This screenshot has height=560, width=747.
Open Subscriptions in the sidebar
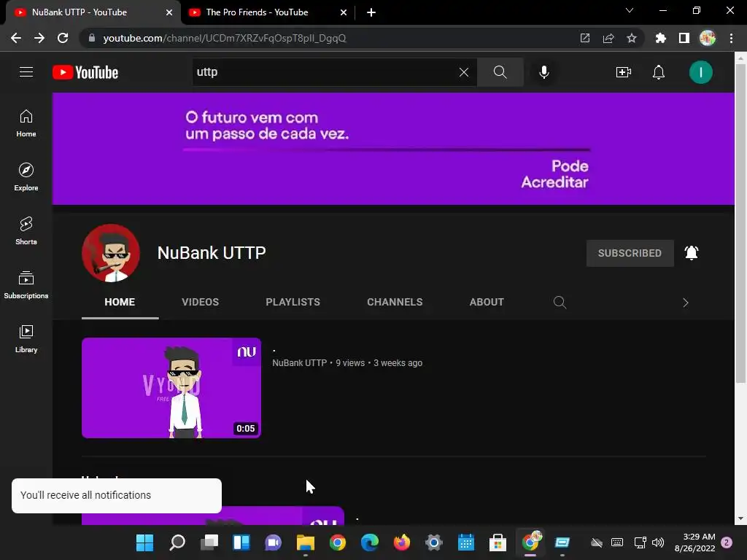(x=26, y=284)
